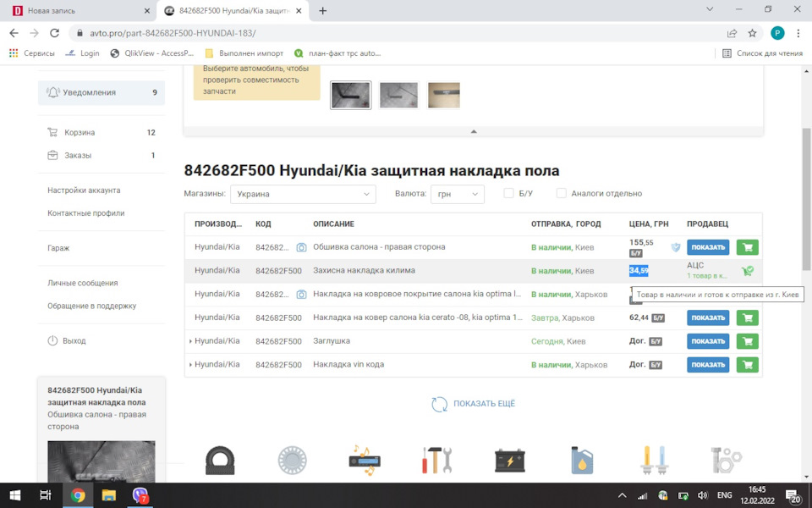Open Обращение в поддержку menu item
This screenshot has height=508, width=812.
(91, 306)
